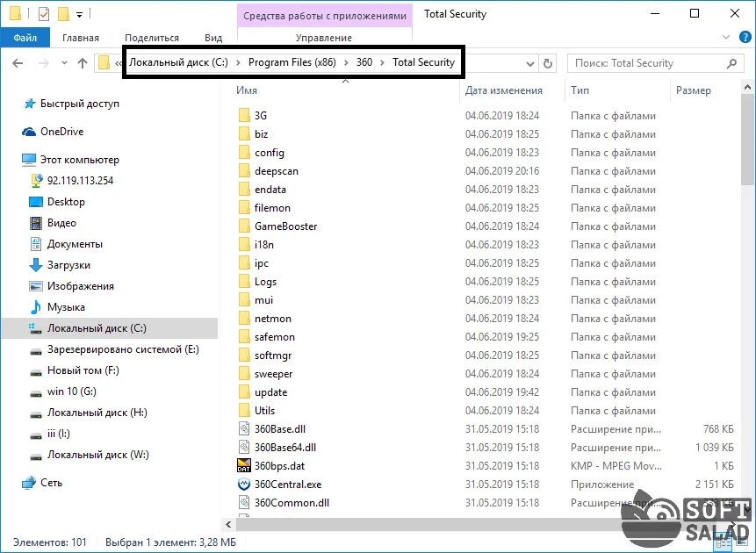Select the safemon folder
The image size is (756, 553).
tap(274, 337)
